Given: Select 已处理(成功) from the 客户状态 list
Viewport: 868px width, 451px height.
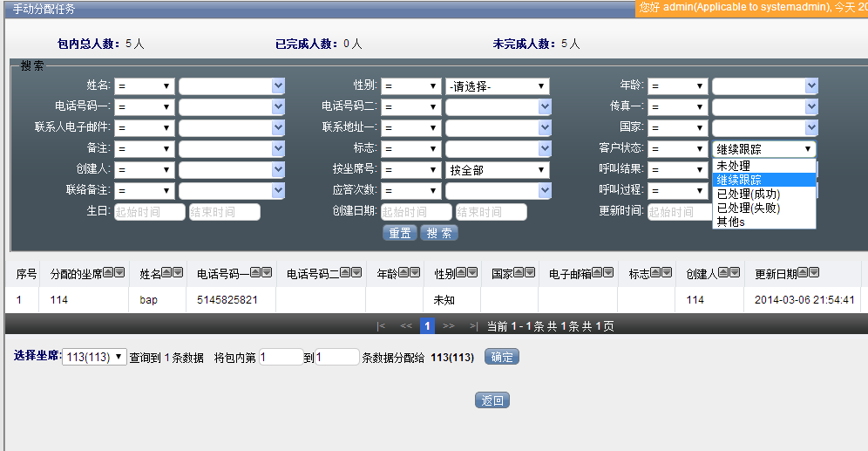Looking at the screenshot, I should (x=748, y=194).
